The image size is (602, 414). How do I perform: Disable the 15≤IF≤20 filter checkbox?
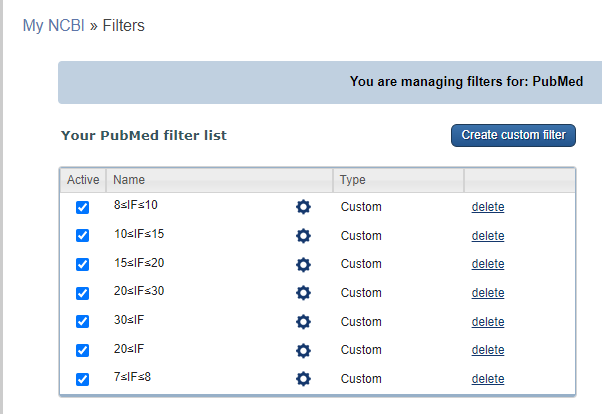(x=83, y=264)
